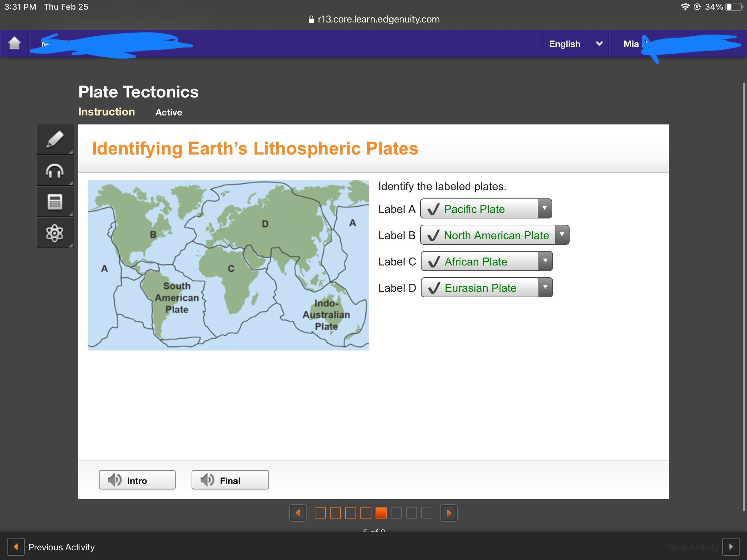Viewport: 747px width, 560px height.
Task: Expand the Label A Pacific Plate dropdown
Action: pyautogui.click(x=544, y=208)
